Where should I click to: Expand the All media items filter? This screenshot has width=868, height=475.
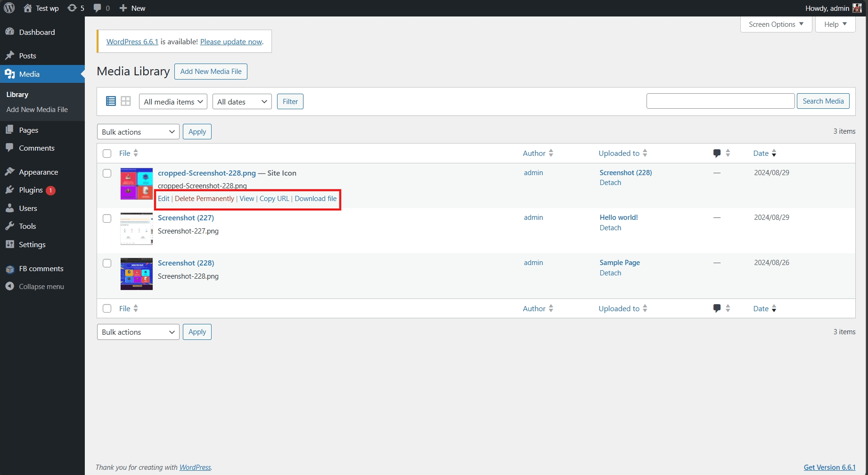coord(172,101)
